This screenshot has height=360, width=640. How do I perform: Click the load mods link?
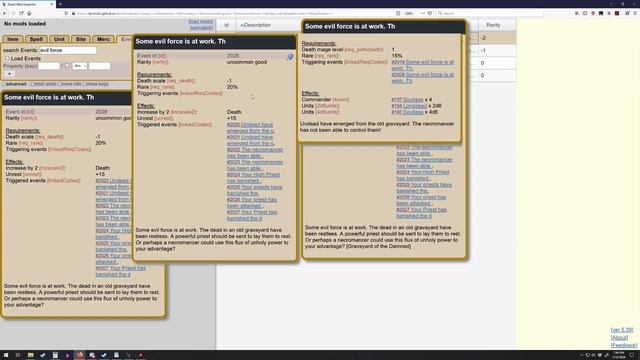pyautogui.click(x=200, y=21)
